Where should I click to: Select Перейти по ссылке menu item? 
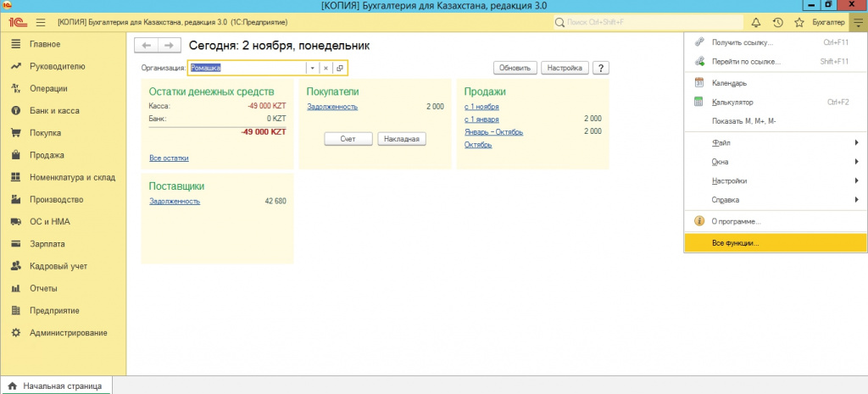[x=776, y=61]
